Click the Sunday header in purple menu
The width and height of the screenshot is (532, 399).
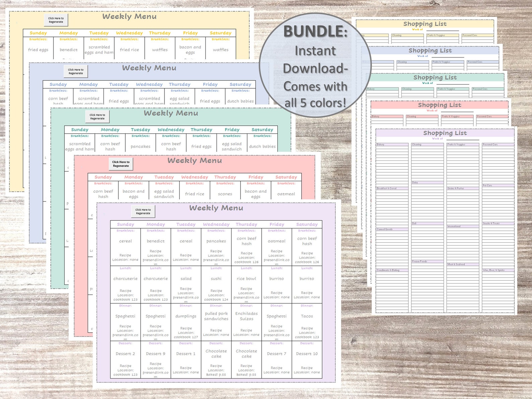[x=126, y=224]
